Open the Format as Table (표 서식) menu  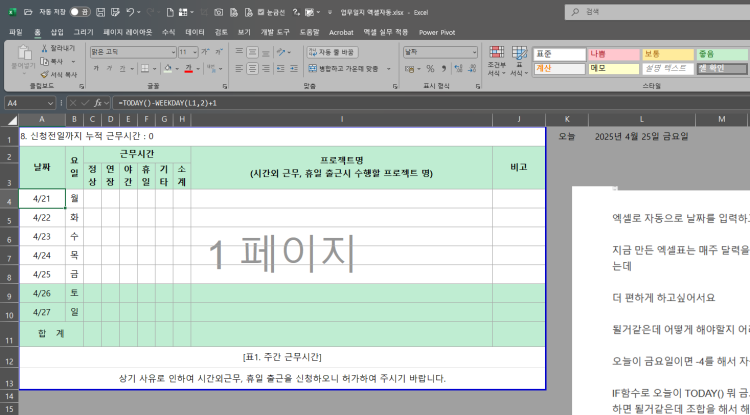(519, 61)
